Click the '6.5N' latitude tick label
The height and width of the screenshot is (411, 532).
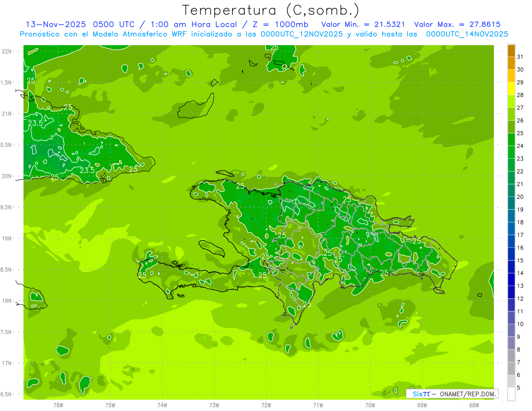[6, 395]
